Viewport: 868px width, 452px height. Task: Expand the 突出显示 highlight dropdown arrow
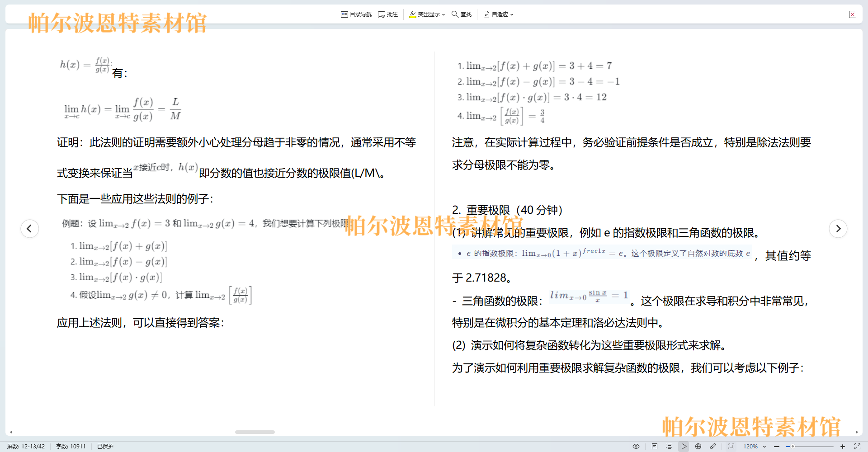pyautogui.click(x=443, y=14)
